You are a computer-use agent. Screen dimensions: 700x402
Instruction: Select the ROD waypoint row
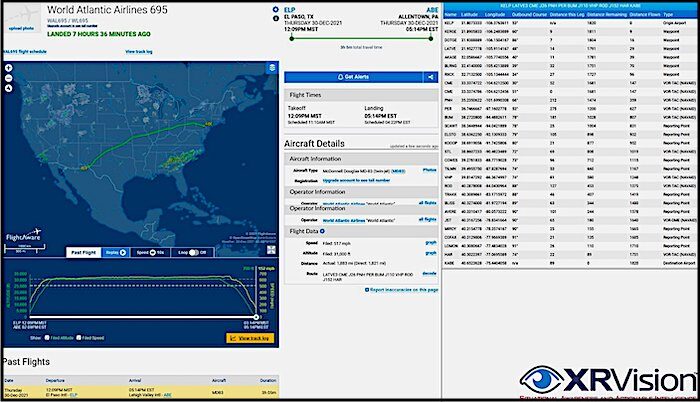pyautogui.click(x=570, y=186)
